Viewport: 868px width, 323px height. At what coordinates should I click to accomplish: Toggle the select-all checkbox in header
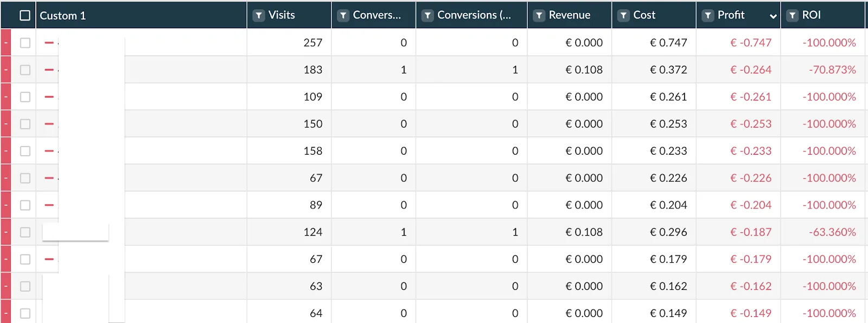coord(25,16)
